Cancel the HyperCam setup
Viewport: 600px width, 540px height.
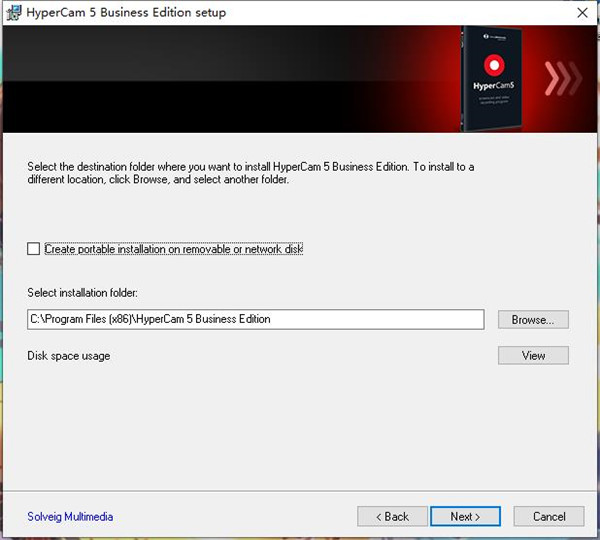549,517
